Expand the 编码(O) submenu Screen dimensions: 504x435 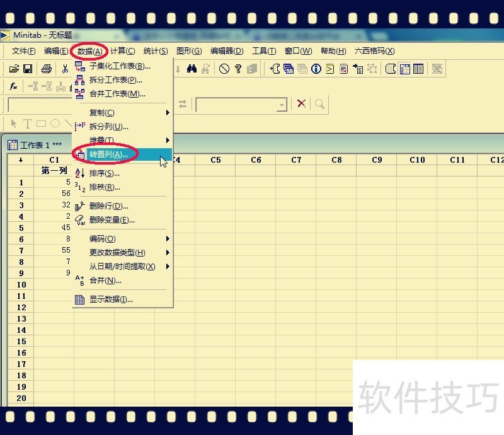coord(168,239)
